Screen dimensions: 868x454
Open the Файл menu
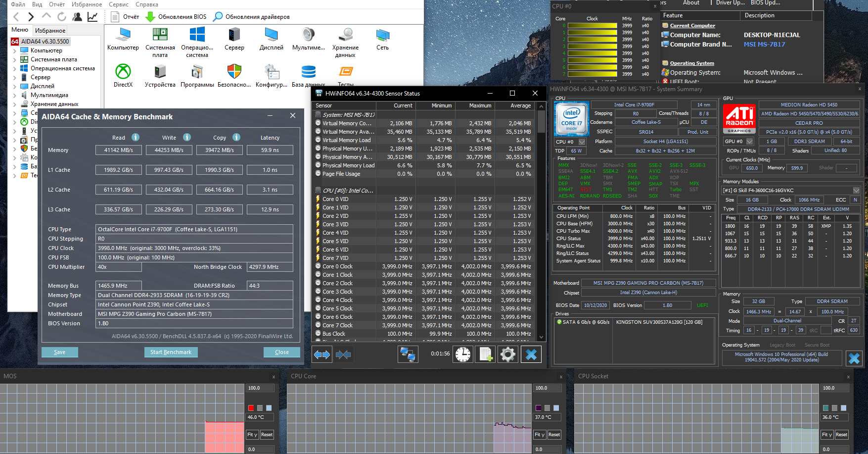18,4
